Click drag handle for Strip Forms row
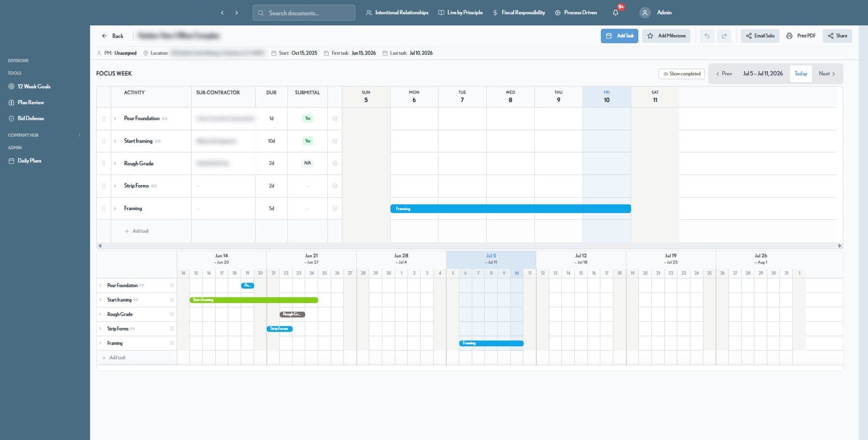 point(104,186)
